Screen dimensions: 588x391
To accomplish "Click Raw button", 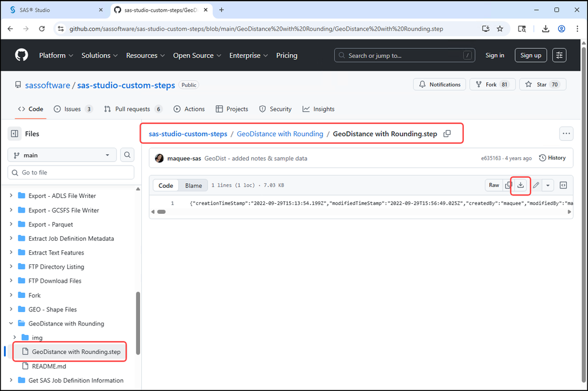I will tap(494, 185).
